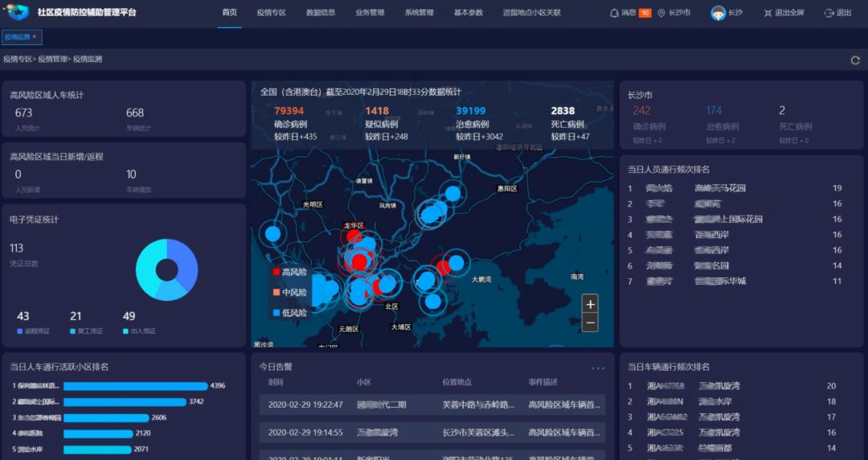Click the bar showing 2606
The height and width of the screenshot is (460, 868).
106,417
